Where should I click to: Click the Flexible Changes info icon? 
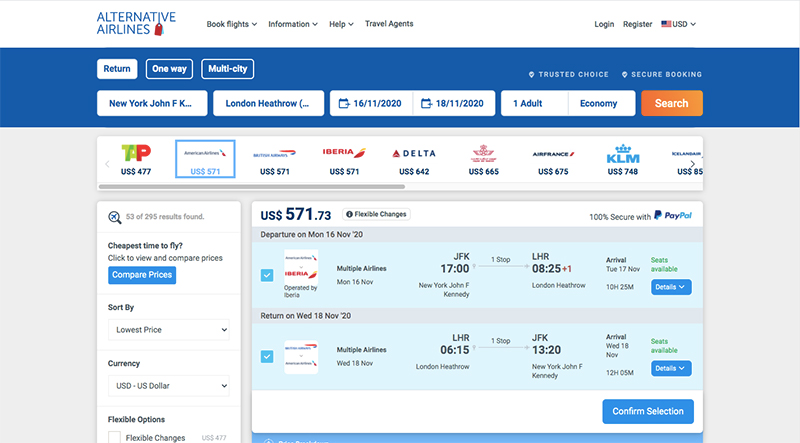point(349,214)
